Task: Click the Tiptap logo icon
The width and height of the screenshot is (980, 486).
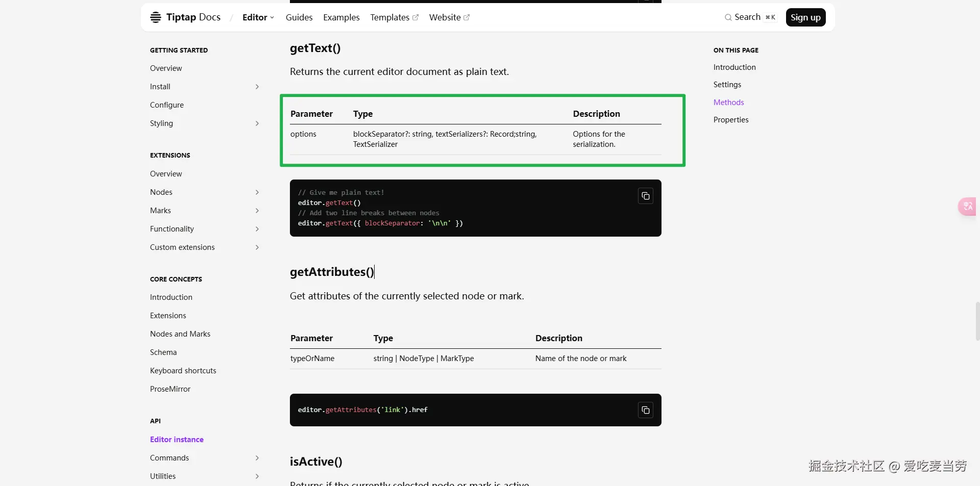Action: 156,17
